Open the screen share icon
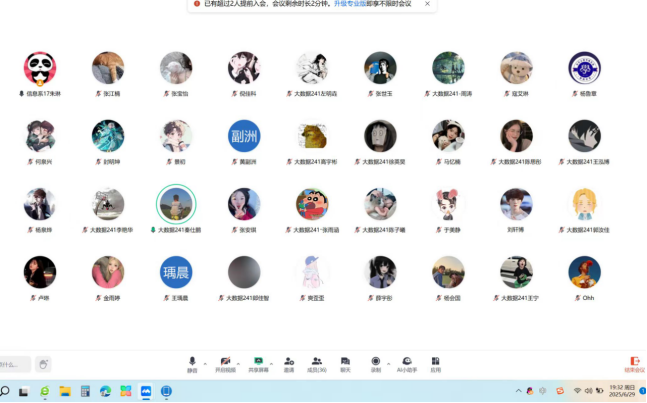The width and height of the screenshot is (647, 403). (258, 362)
